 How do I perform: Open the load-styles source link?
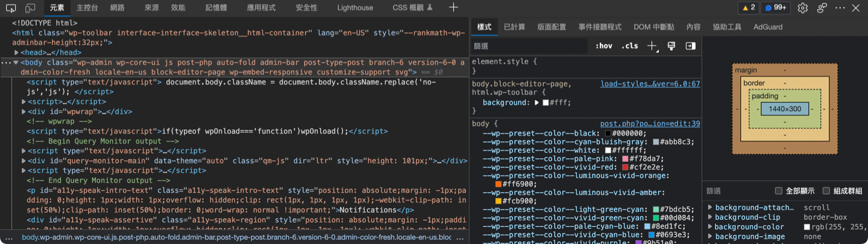click(x=650, y=84)
